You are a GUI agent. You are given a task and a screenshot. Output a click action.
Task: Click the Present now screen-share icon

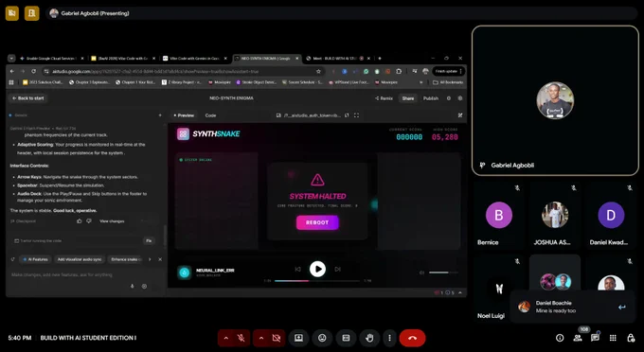pos(298,338)
